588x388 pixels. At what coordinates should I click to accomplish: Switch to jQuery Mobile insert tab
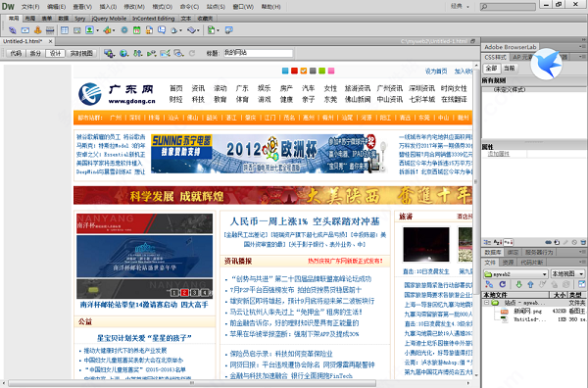click(x=109, y=19)
